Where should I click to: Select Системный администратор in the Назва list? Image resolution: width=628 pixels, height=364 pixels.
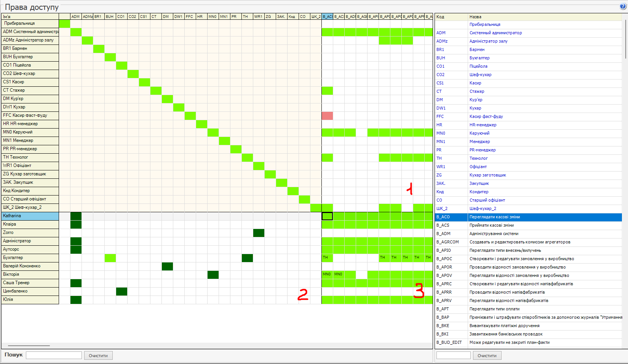(495, 33)
